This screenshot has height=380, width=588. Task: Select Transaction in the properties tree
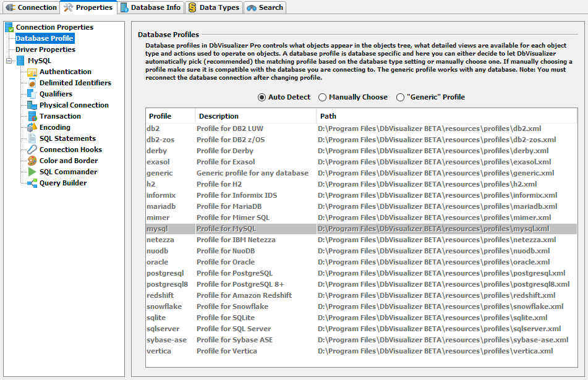pyautogui.click(x=60, y=117)
